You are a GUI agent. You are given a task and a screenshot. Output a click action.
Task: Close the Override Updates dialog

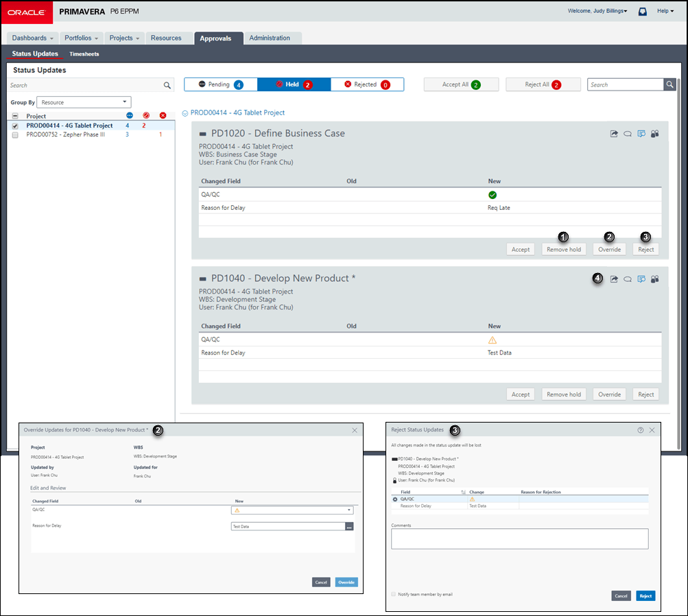355,430
